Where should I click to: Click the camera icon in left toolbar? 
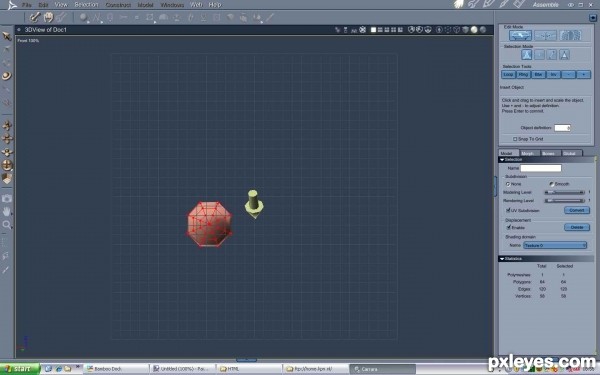pos(7,198)
